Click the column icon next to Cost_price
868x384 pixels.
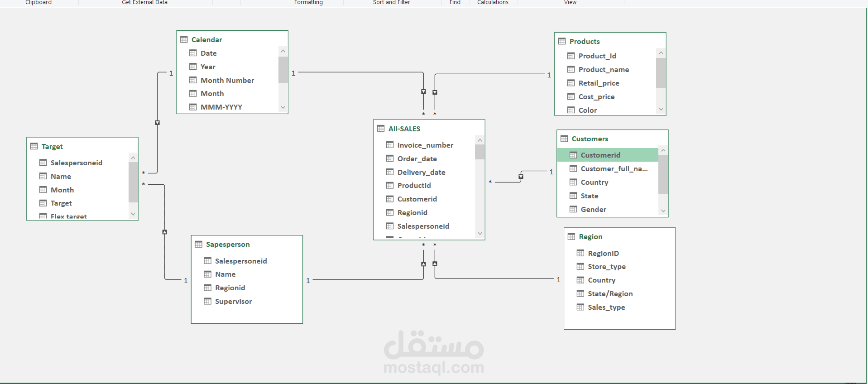point(571,96)
